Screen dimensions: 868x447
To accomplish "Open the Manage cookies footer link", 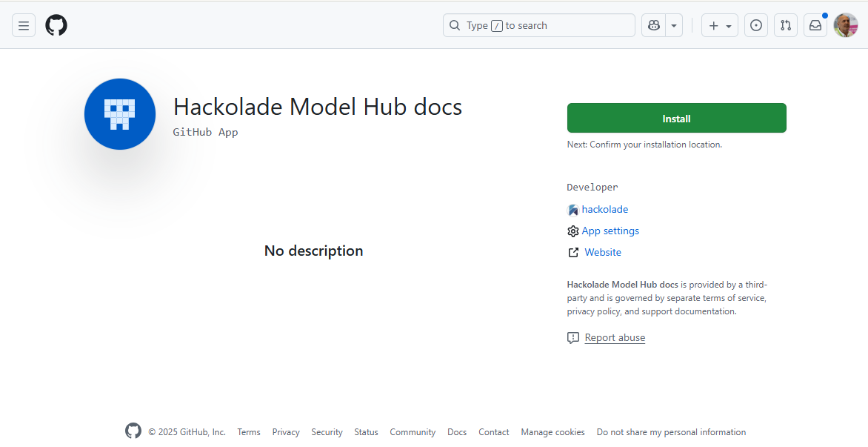I will coord(552,432).
